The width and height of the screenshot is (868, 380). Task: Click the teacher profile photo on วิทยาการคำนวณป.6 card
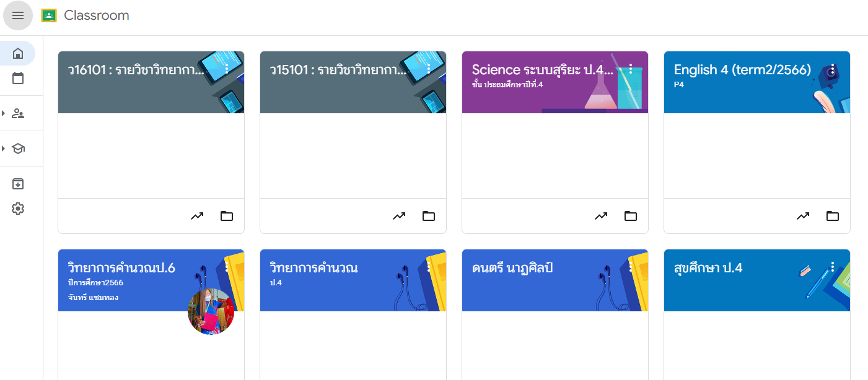[211, 311]
